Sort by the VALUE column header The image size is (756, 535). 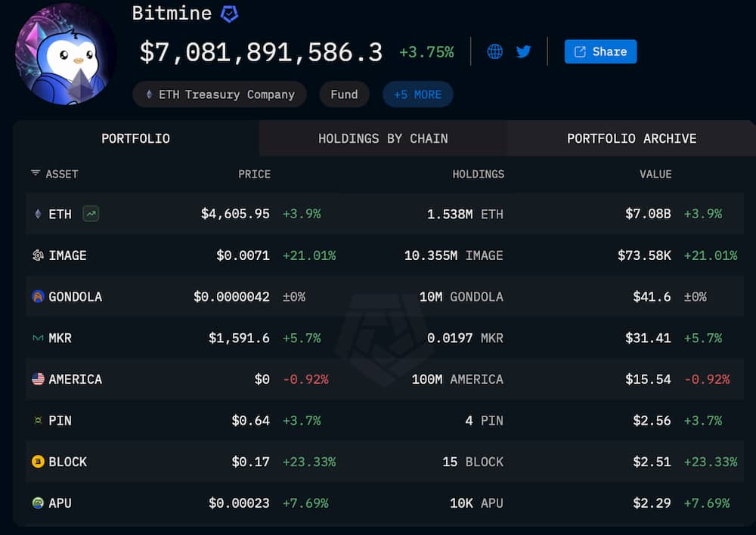655,174
